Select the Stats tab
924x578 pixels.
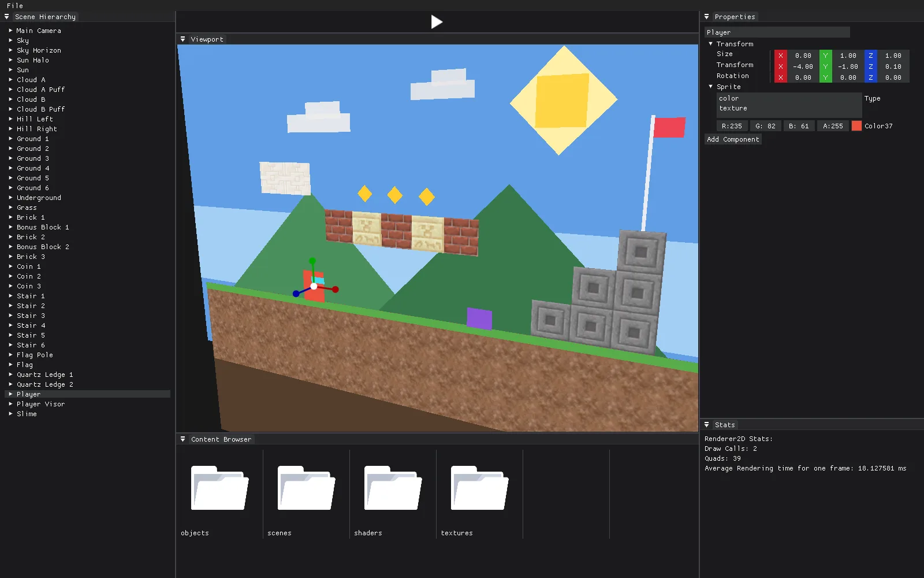(x=725, y=425)
